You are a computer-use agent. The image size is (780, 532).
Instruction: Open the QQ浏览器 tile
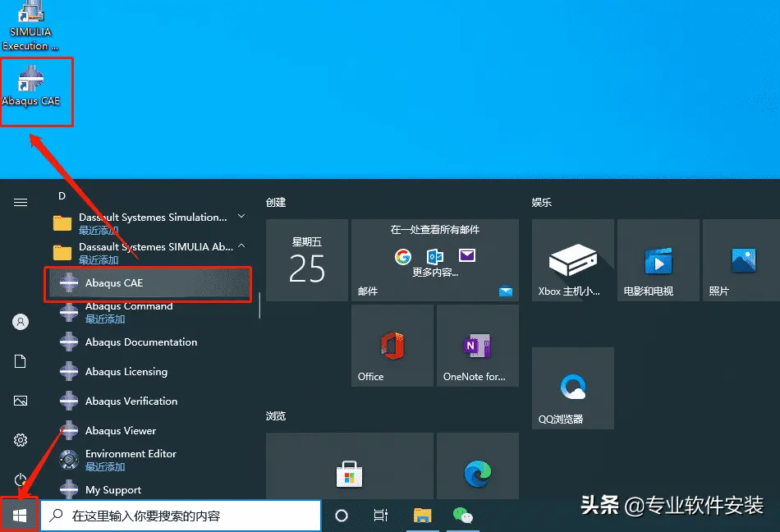pyautogui.click(x=573, y=388)
